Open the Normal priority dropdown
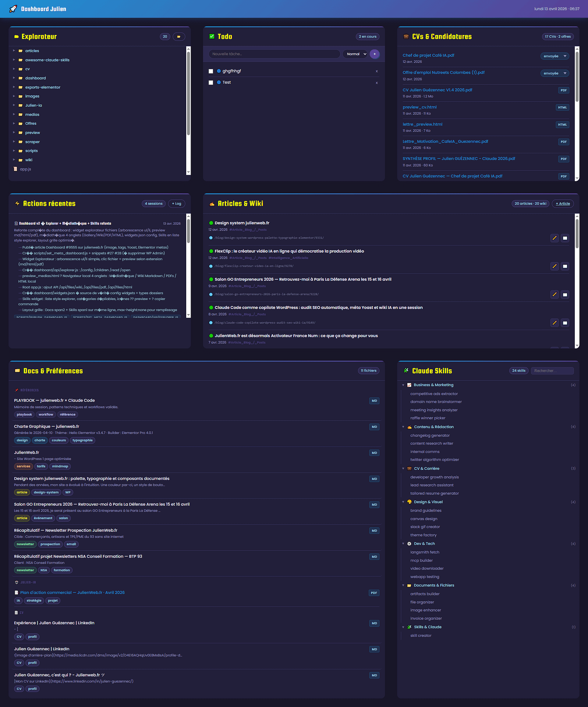588x707 pixels. click(x=356, y=54)
